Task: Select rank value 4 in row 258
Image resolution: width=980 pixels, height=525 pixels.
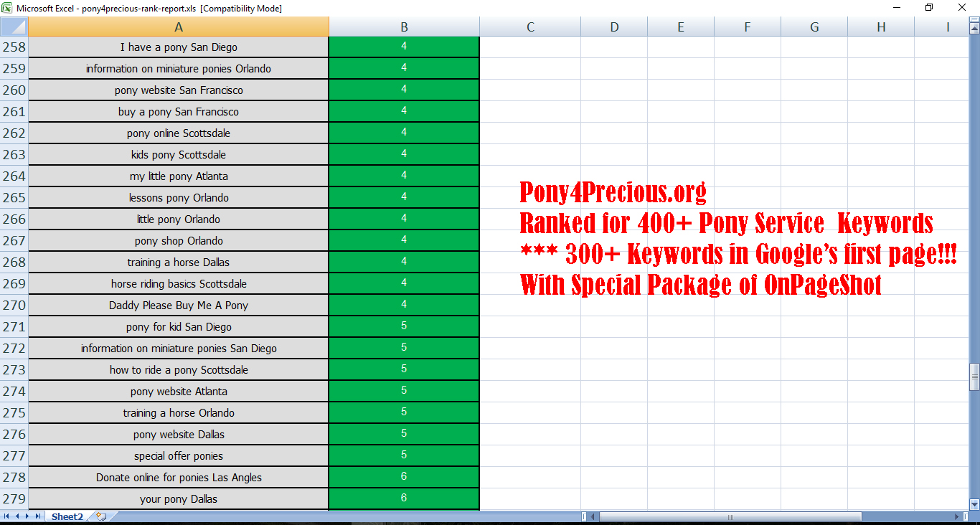Action: tap(405, 47)
